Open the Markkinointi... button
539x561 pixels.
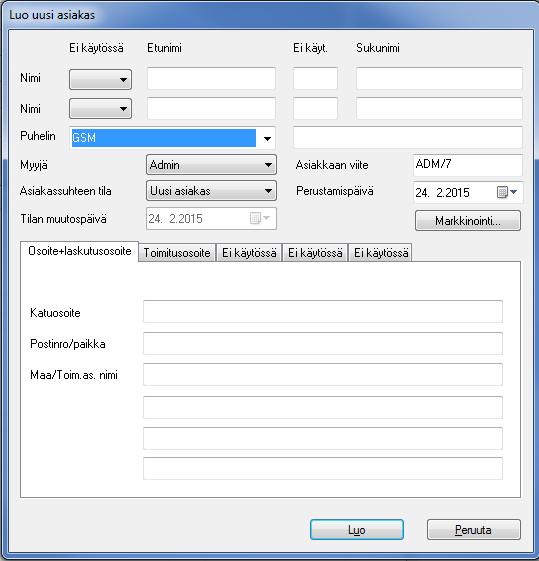[x=468, y=221]
